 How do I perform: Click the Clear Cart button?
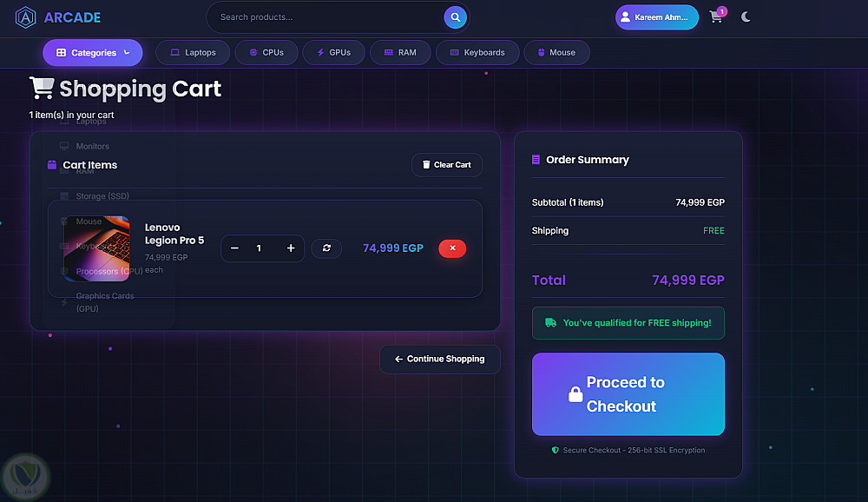[447, 165]
